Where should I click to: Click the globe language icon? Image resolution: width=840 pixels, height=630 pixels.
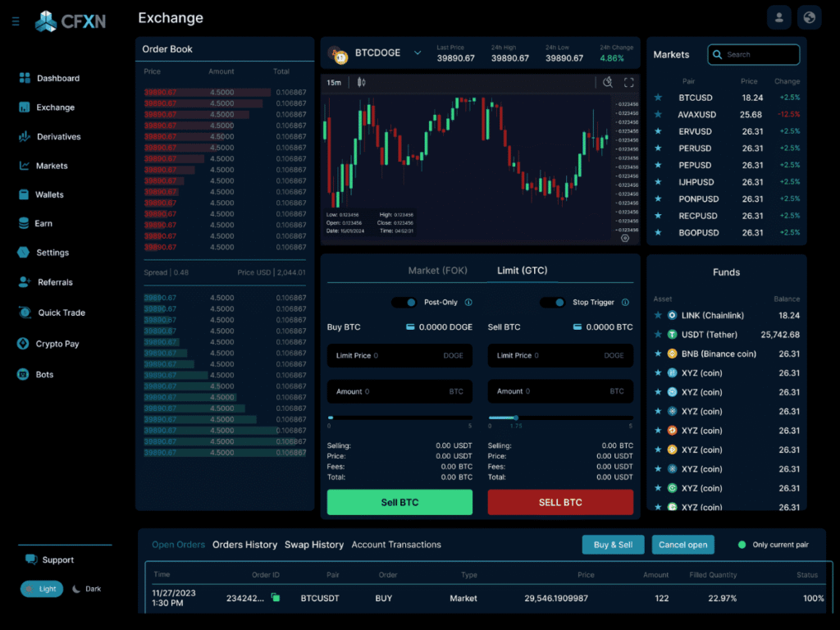point(809,17)
